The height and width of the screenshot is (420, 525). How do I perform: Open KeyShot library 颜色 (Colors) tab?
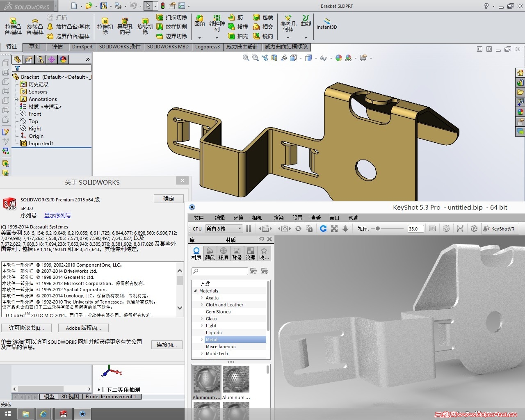pyautogui.click(x=210, y=253)
